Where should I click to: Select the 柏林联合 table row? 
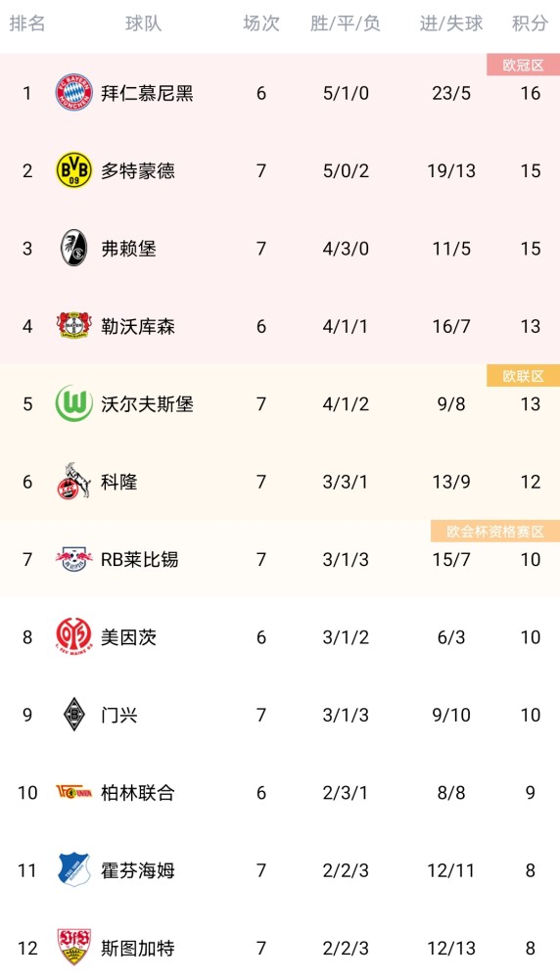point(280,792)
